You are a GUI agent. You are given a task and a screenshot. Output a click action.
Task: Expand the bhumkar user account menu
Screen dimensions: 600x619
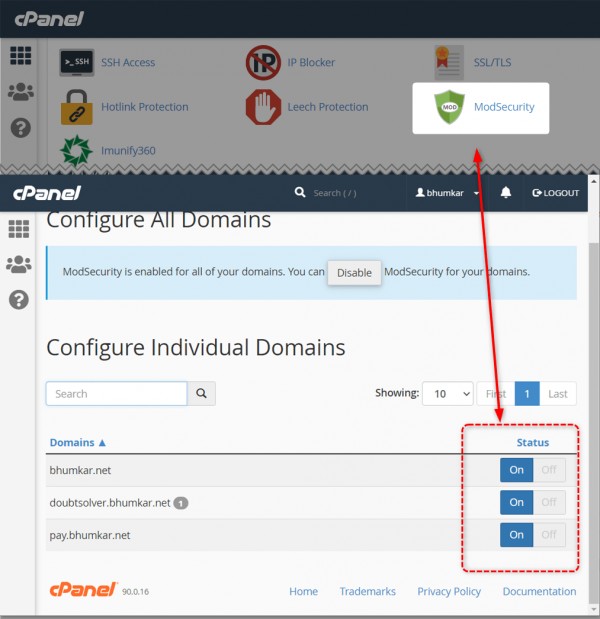448,193
